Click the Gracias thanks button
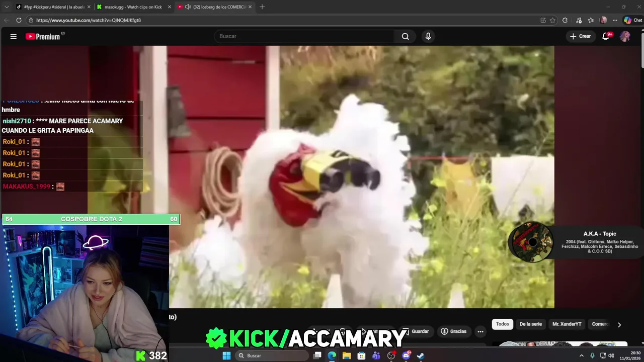644x362 pixels. click(x=454, y=331)
